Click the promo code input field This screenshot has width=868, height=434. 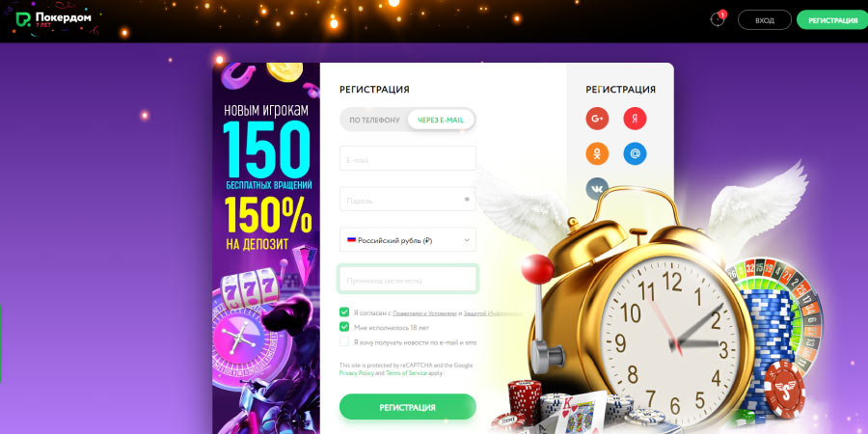coord(407,280)
